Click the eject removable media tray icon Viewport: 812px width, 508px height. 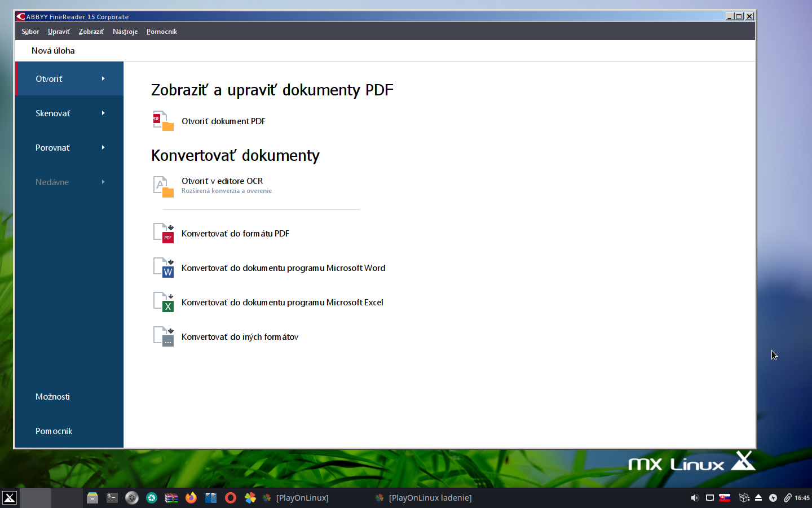point(758,498)
